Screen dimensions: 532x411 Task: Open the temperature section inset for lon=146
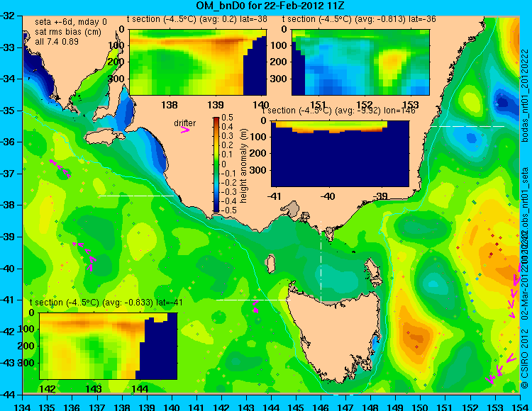pyautogui.click(x=340, y=154)
